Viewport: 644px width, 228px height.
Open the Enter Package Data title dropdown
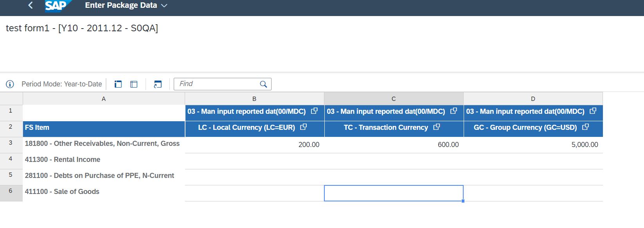click(164, 5)
